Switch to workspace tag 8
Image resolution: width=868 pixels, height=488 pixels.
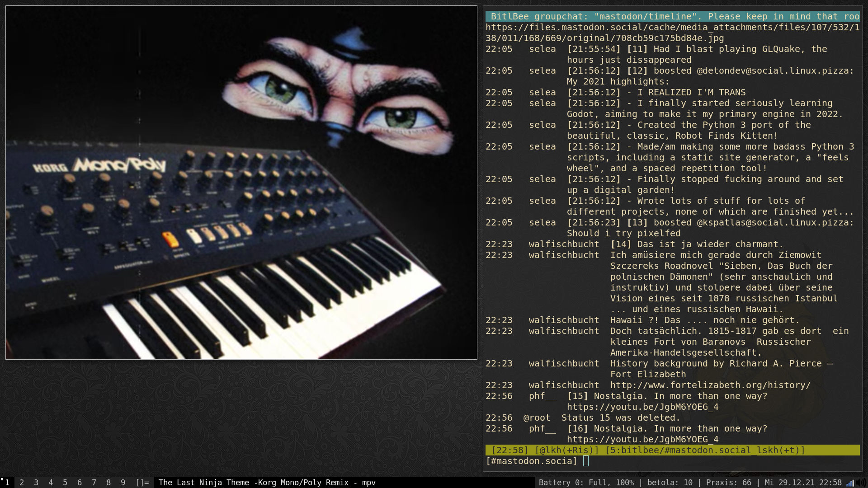click(x=108, y=483)
